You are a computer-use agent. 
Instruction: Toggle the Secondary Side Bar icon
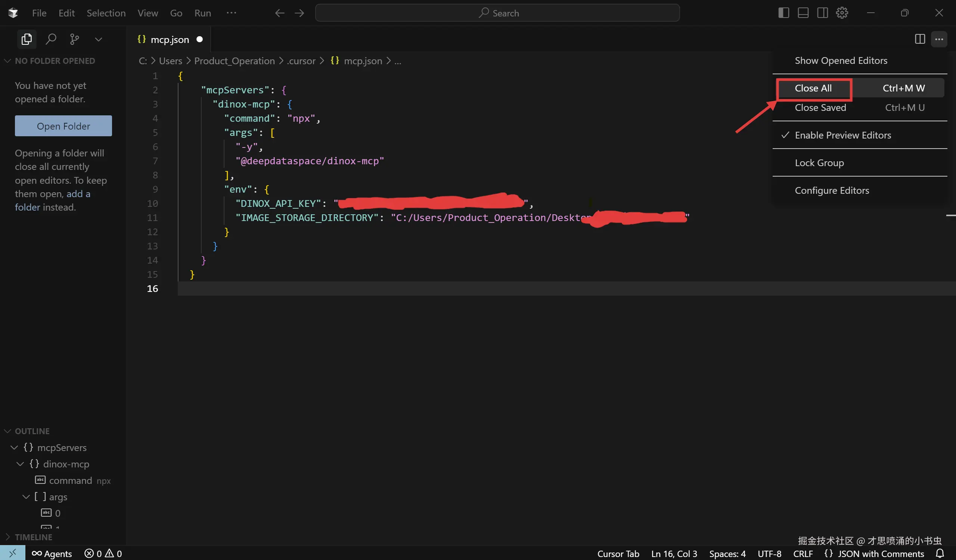coord(822,13)
